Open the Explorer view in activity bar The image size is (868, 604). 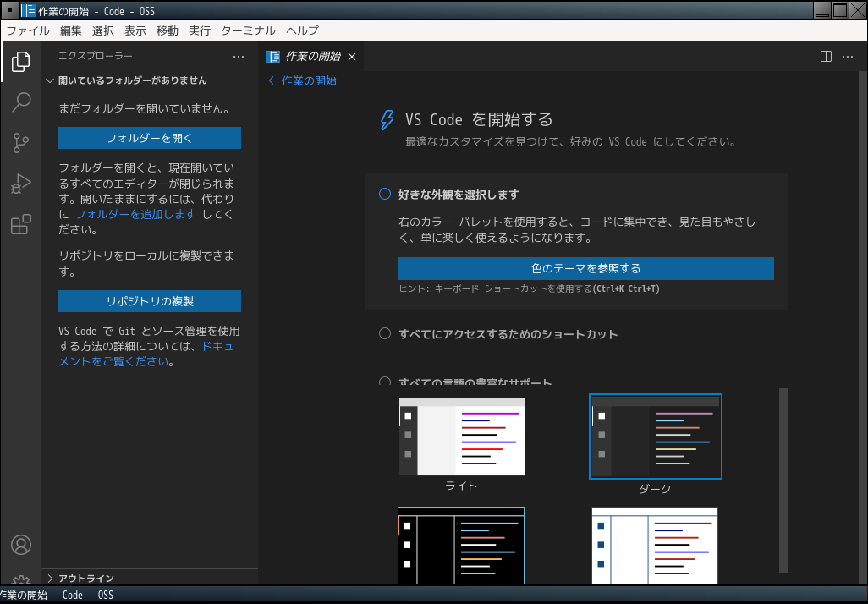20,62
